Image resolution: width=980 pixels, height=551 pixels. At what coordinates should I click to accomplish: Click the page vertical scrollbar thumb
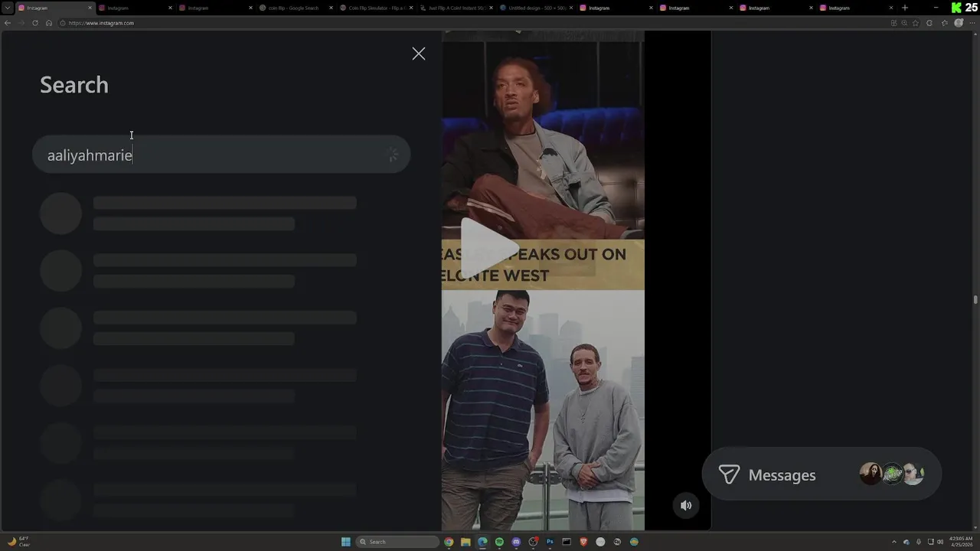point(975,300)
